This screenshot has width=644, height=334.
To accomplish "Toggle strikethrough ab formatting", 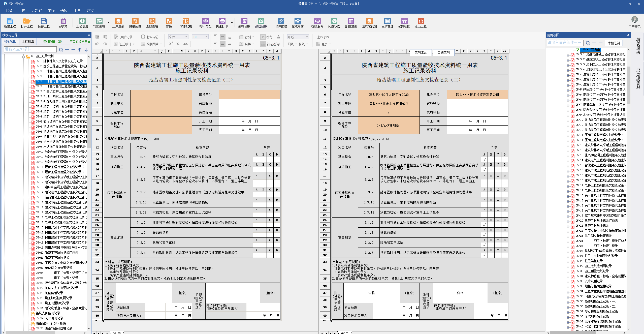I will [x=185, y=44].
